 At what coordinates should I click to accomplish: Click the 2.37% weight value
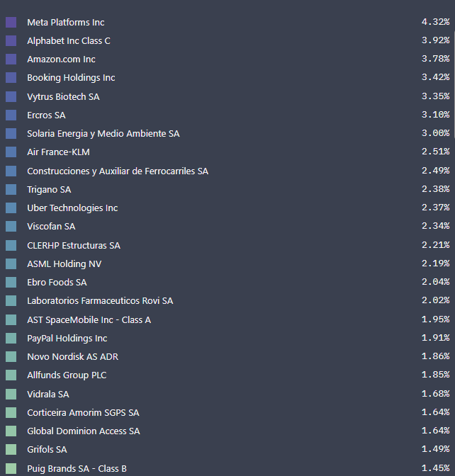[436, 208]
